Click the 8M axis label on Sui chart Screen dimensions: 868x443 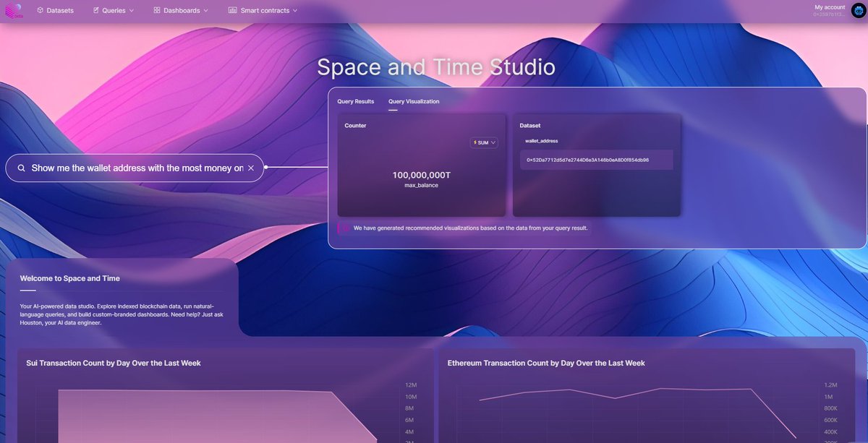click(x=409, y=408)
